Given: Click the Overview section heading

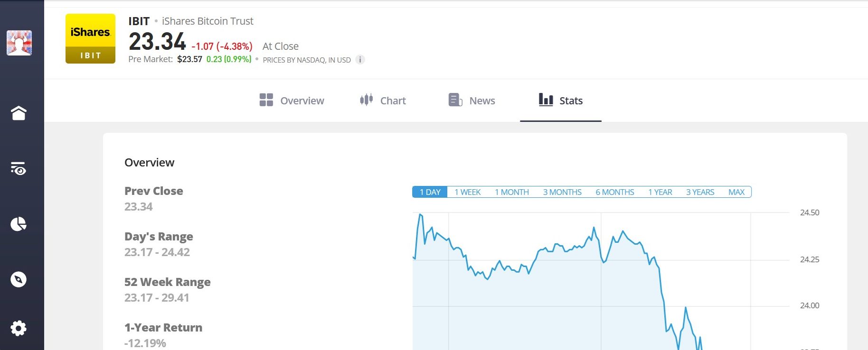Looking at the screenshot, I should (x=149, y=163).
